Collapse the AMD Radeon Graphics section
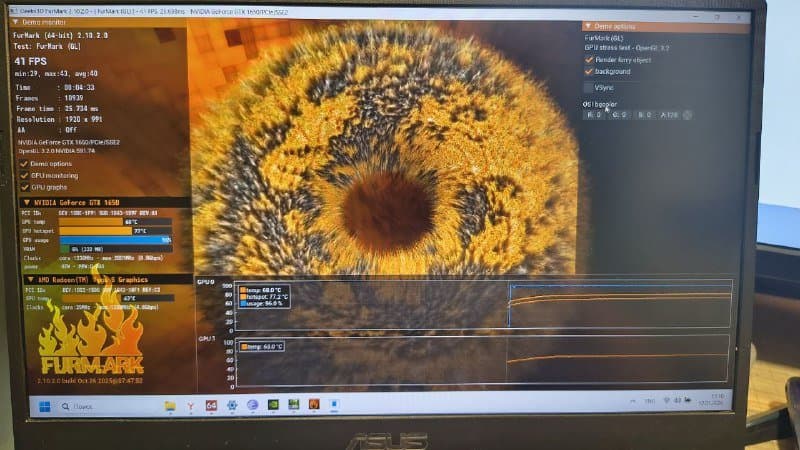This screenshot has width=800, height=450. point(28,279)
